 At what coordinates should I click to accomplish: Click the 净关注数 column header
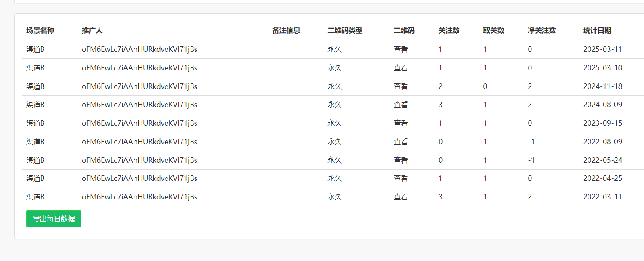(542, 30)
